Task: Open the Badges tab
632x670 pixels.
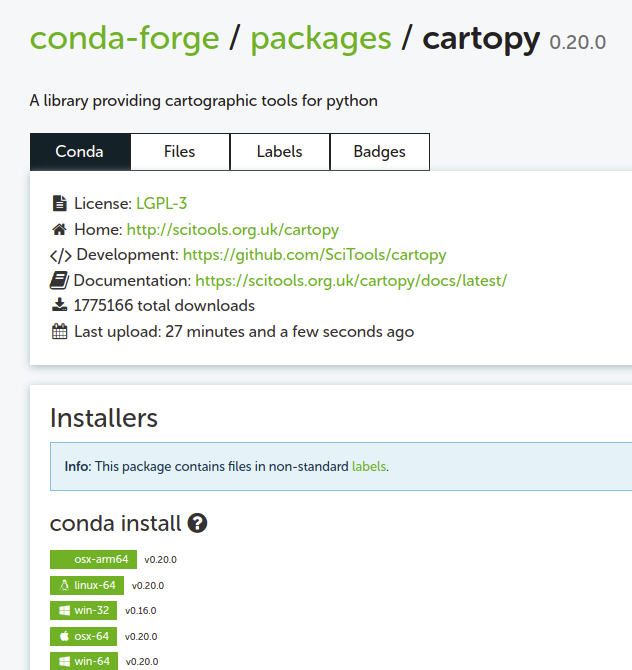Action: 380,152
